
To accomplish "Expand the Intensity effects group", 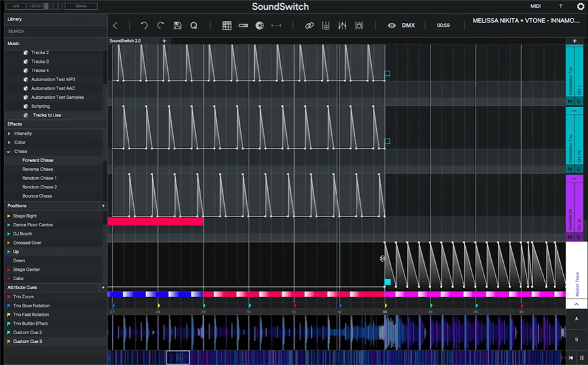I will coord(9,133).
